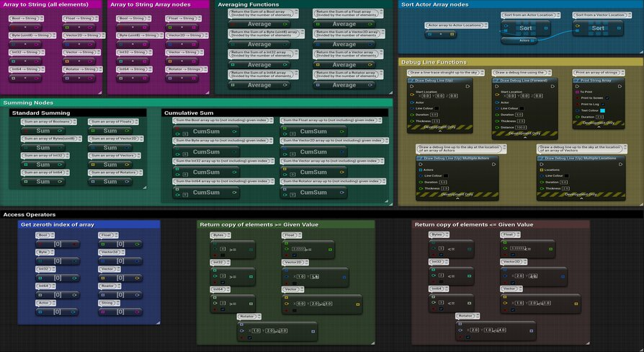The image size is (644, 352).
Task: Click the Actors variable node output pin
Action: coord(532,40)
